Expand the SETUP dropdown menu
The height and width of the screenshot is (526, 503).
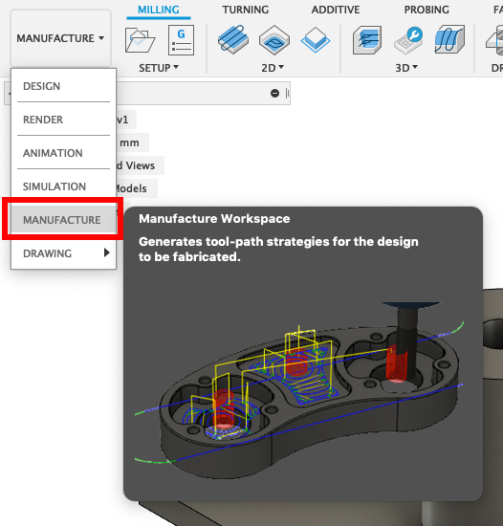[159, 68]
